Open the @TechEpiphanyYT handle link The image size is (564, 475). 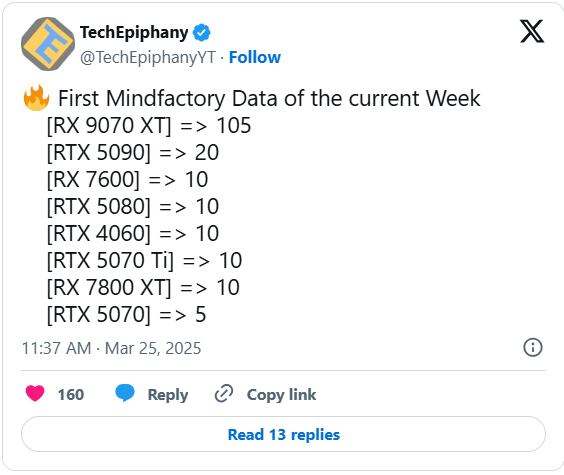pos(148,58)
